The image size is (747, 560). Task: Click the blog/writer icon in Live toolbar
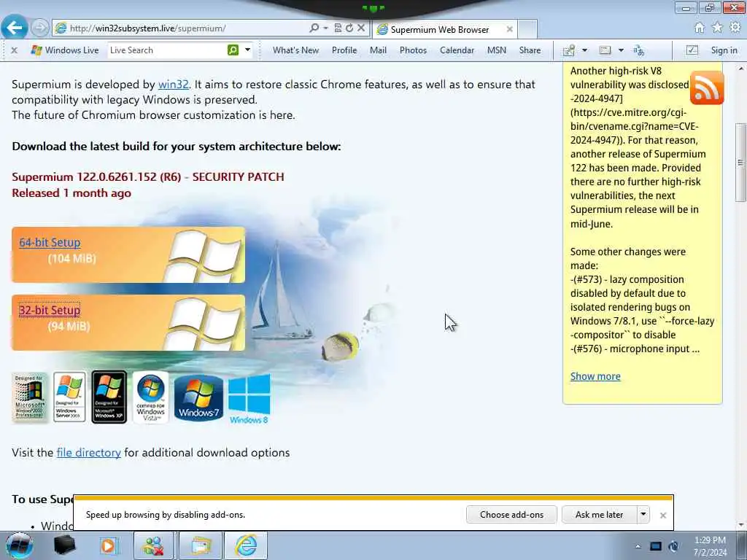[x=569, y=50]
